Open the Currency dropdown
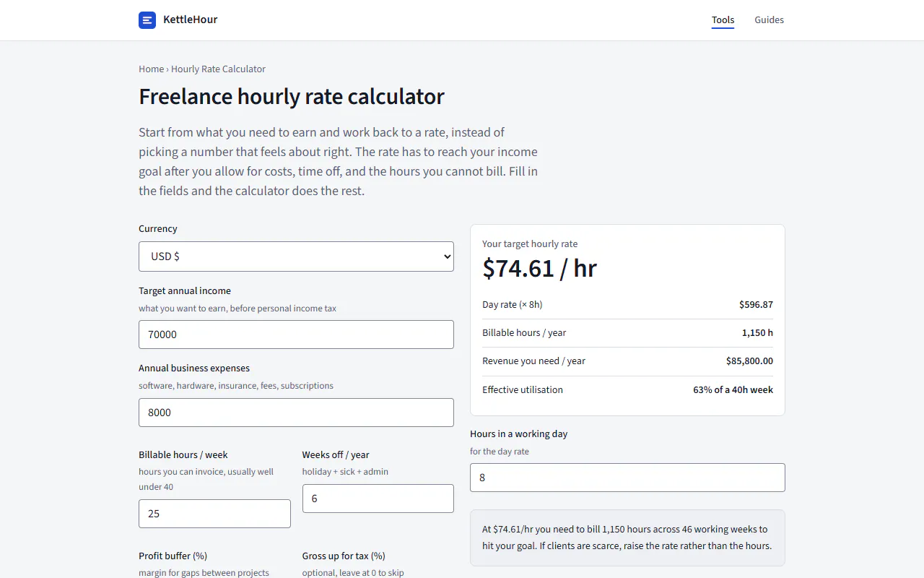924x578 pixels. click(x=296, y=256)
